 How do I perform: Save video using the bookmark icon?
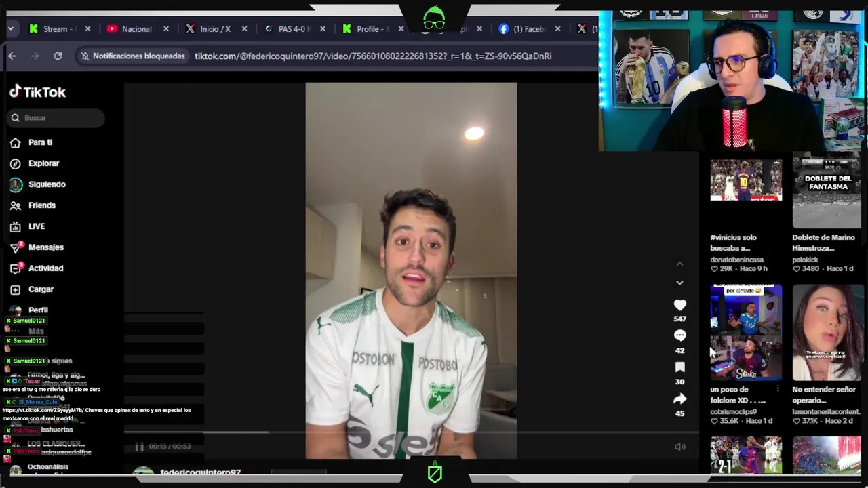click(679, 367)
